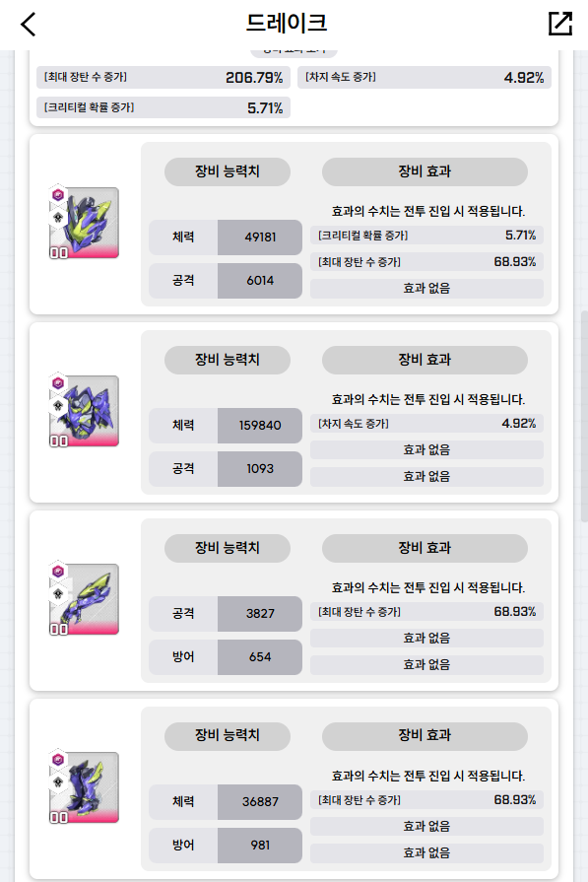This screenshot has width=588, height=882.
Task: Select the 장비 효과 header on the third card
Action: [425, 549]
